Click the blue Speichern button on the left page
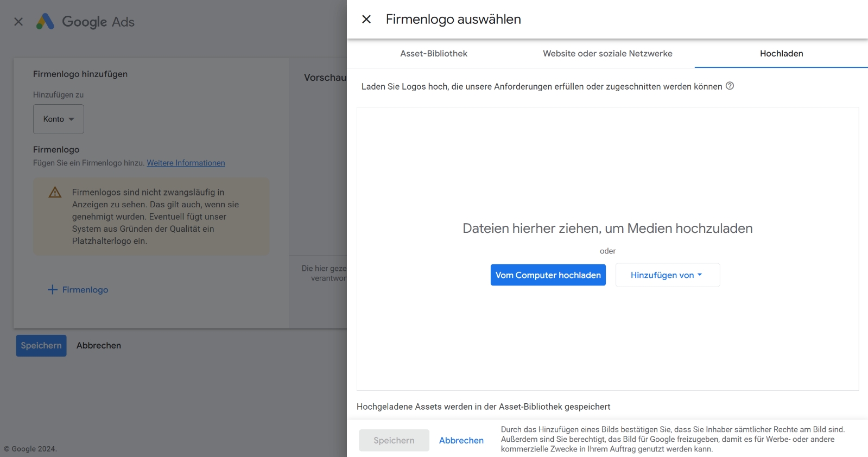The height and width of the screenshot is (457, 868). coord(41,346)
